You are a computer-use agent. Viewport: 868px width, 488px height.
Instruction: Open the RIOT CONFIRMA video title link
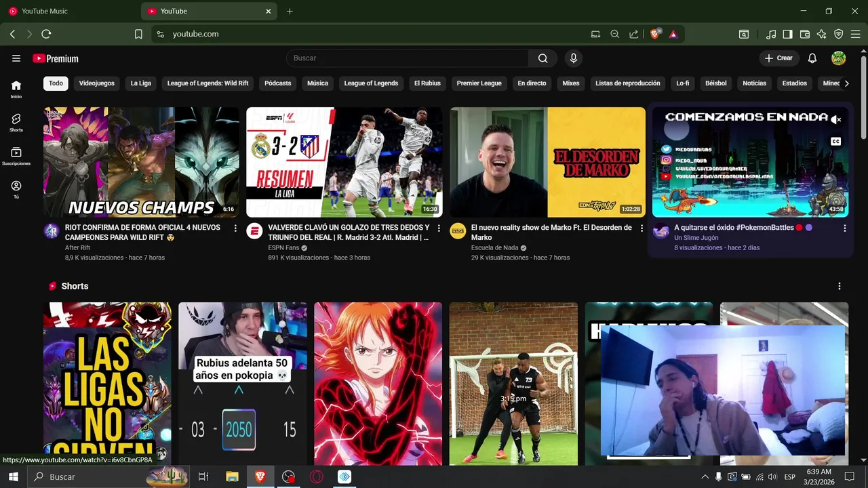click(x=142, y=232)
